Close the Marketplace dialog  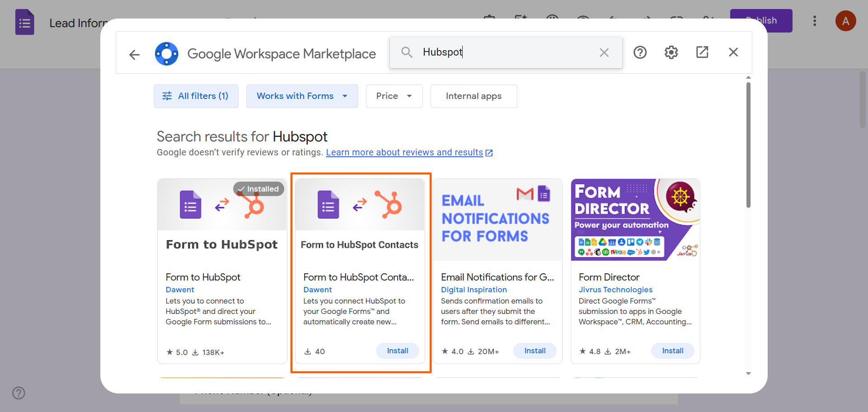tap(733, 52)
